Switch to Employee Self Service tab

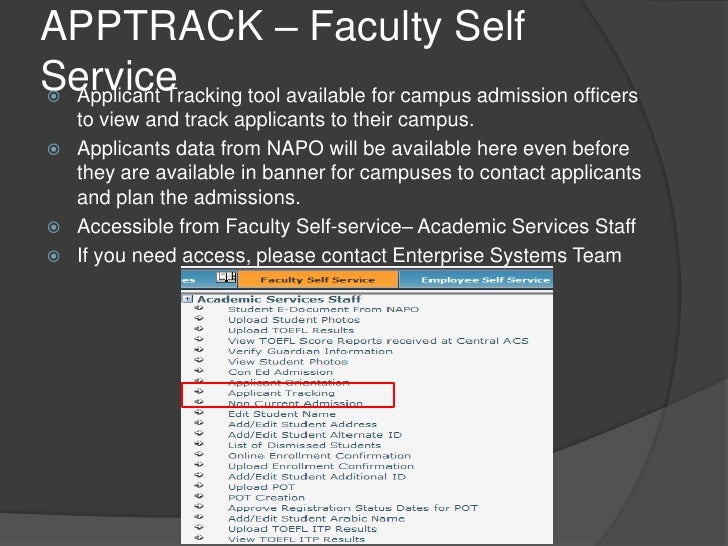[476, 280]
